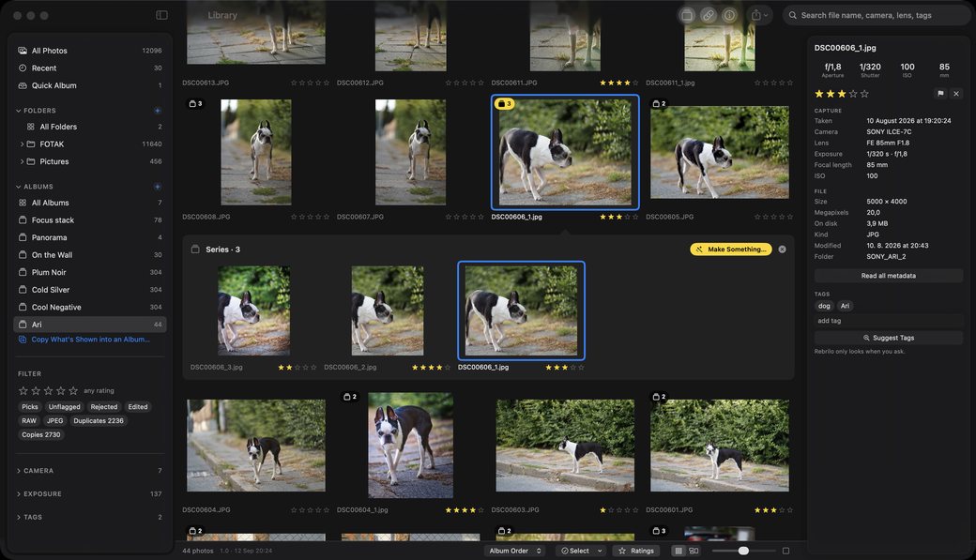Toggle the info panel icon

(729, 15)
